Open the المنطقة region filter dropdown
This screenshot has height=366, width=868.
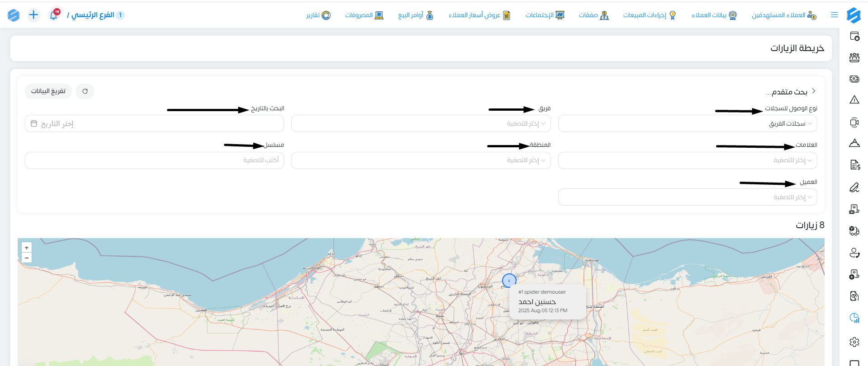click(421, 160)
